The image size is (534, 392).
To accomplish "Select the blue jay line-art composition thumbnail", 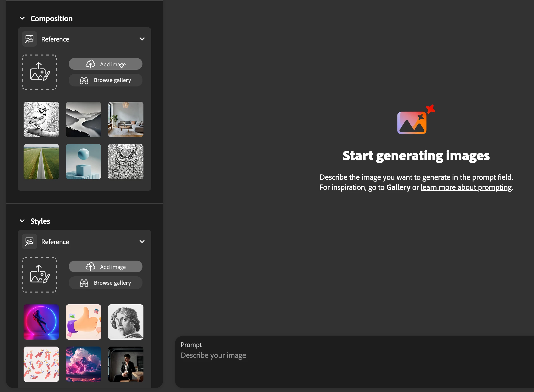I will point(41,119).
